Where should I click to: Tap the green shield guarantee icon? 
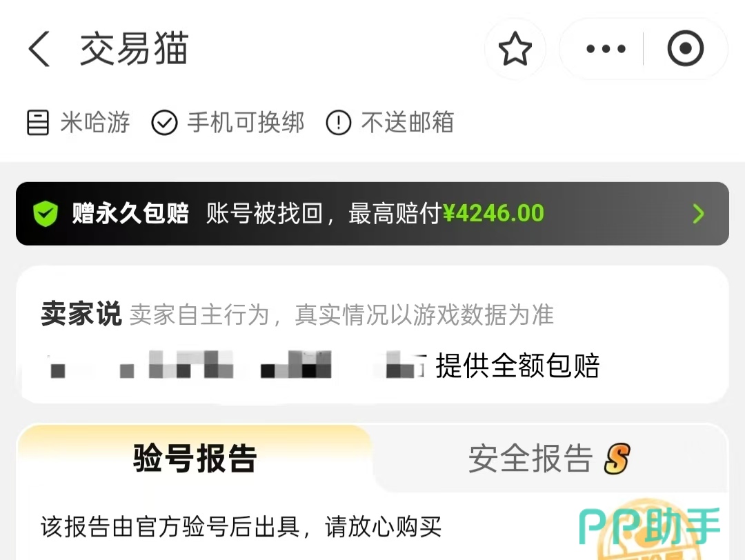(x=46, y=214)
